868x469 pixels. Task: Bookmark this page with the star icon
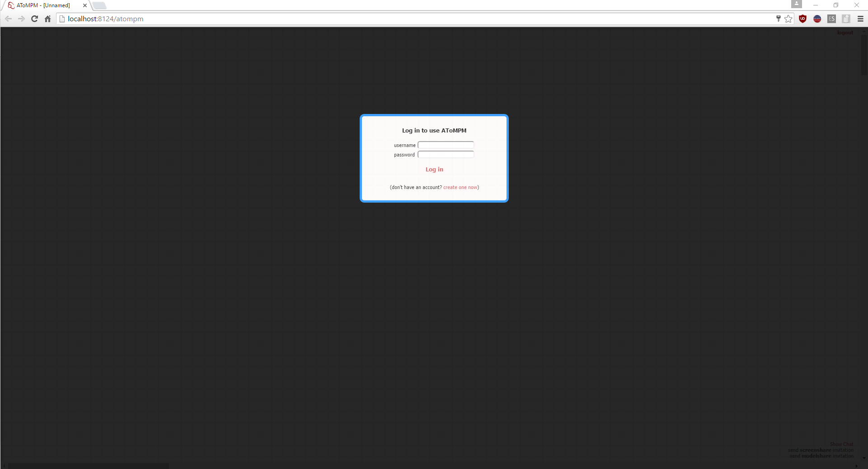pos(788,19)
